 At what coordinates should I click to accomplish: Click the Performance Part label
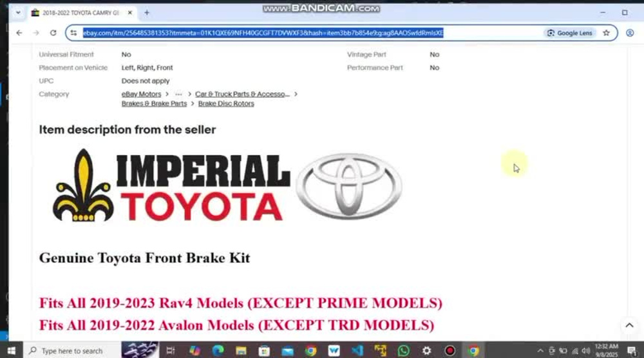coord(375,68)
